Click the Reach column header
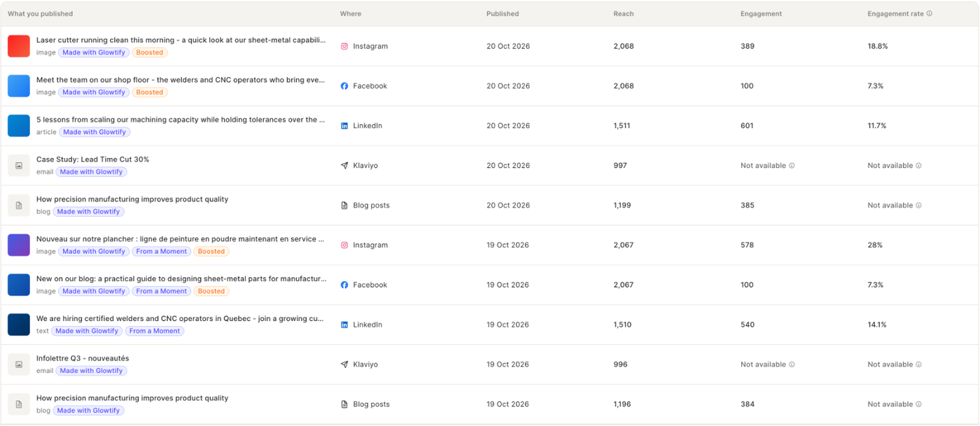This screenshot has height=426, width=980. tap(624, 14)
